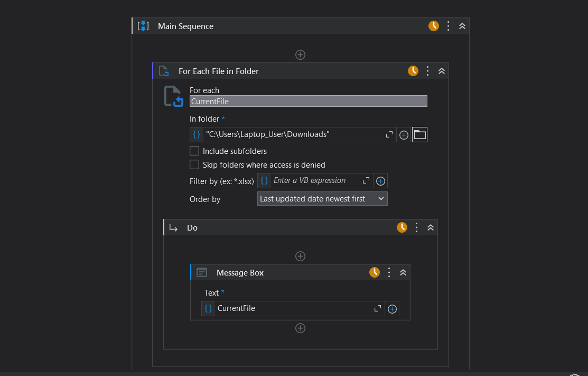
Task: Click the three-dot menu on the Do container
Action: [x=417, y=227]
